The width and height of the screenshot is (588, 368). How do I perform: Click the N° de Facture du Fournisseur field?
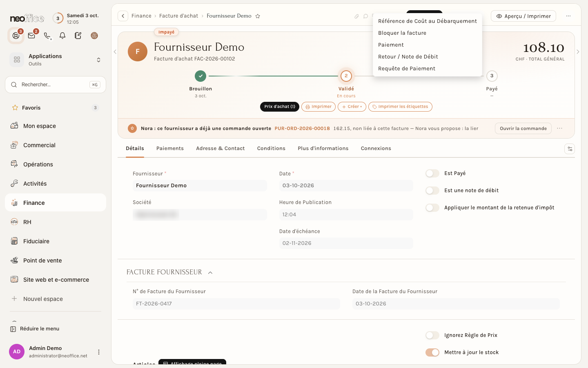coord(236,304)
